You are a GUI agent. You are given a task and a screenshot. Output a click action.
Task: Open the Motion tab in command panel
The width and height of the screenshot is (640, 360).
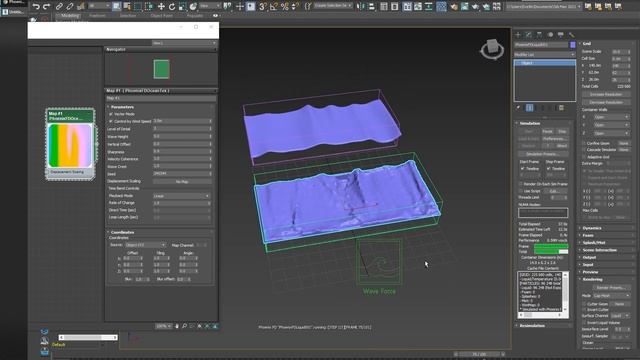[550, 35]
